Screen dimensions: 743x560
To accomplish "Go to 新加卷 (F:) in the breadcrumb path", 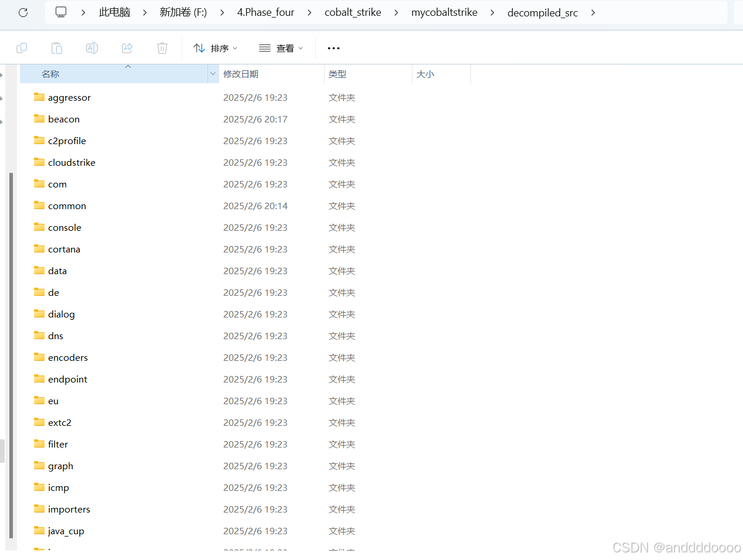I will (183, 12).
